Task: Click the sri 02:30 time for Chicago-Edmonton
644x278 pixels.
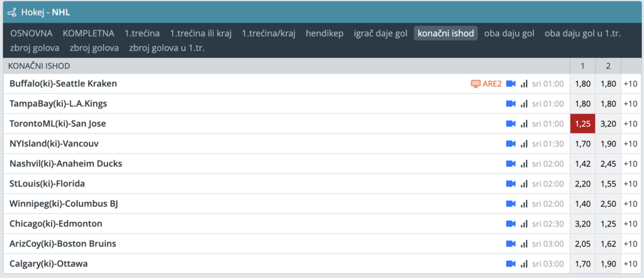Action: [548, 224]
